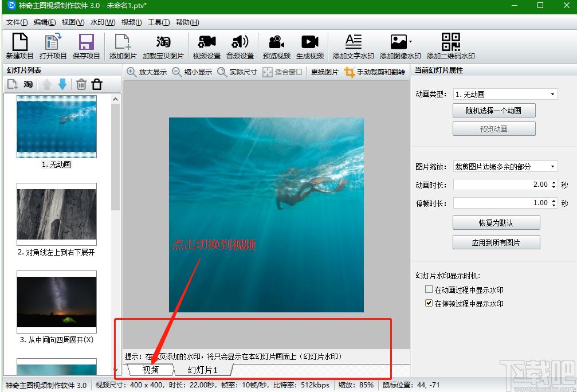The width and height of the screenshot is (577, 392).
Task: Add new slide icon in slide list
Action: tap(13, 84)
